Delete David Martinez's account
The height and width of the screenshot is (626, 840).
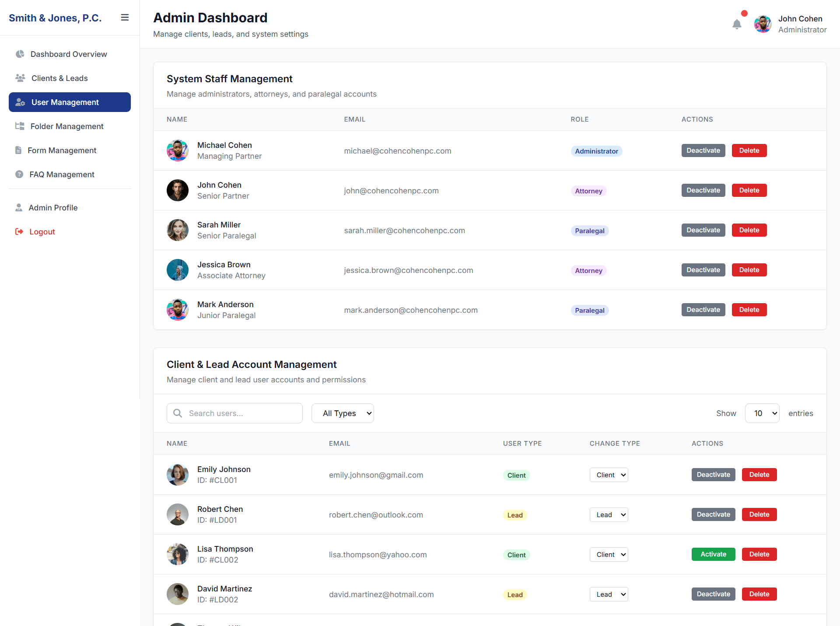click(x=759, y=594)
